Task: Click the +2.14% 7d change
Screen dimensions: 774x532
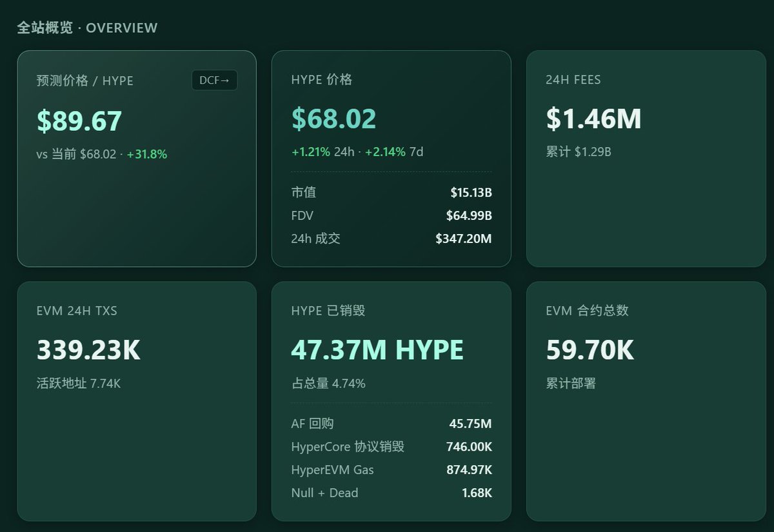Action: [x=385, y=152]
